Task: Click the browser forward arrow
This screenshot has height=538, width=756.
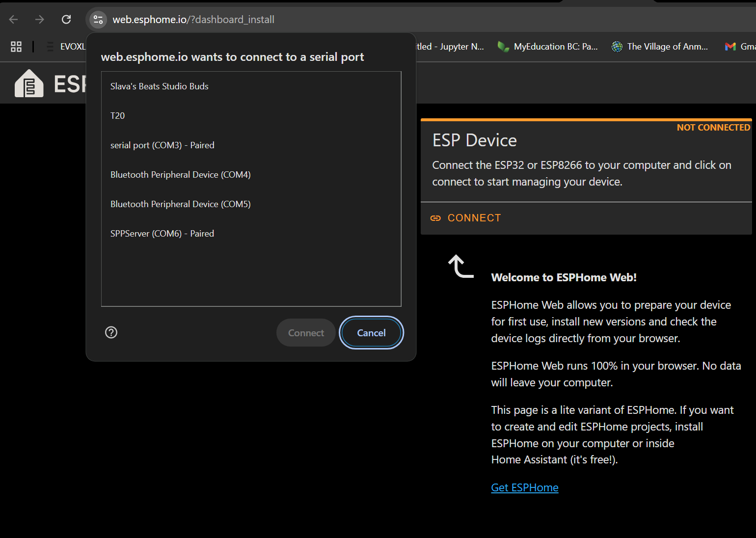Action: tap(40, 20)
